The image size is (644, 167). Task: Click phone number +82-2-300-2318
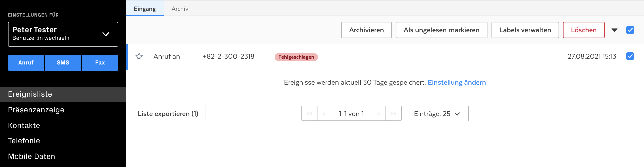coord(228,57)
